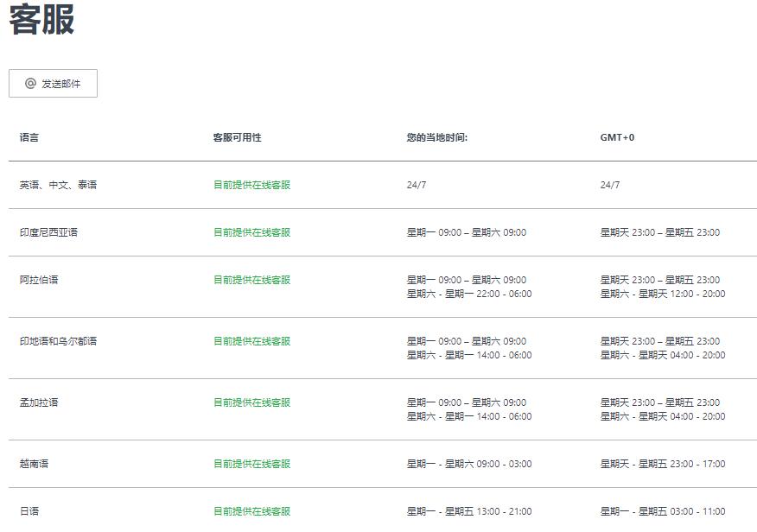The image size is (757, 532).
Task: Open the available-support link for 阿拉伯语
Action: [x=252, y=280]
